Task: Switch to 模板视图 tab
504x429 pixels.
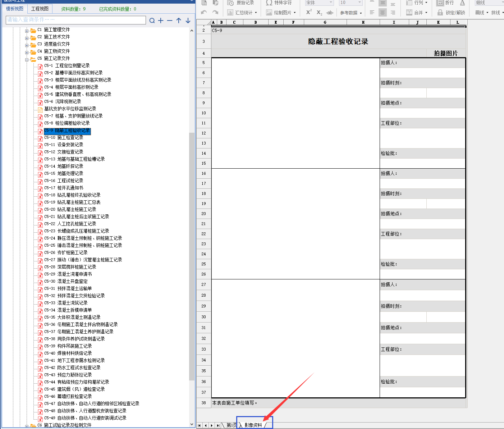Action: [14, 9]
